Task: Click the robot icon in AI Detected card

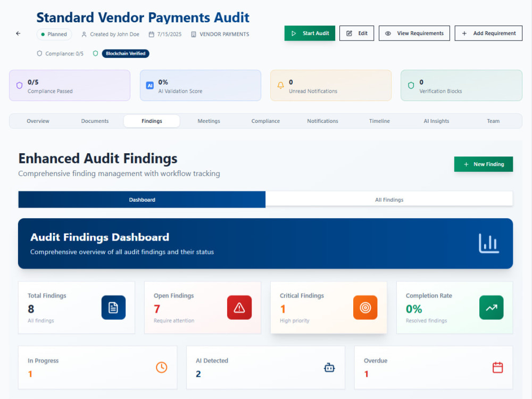Action: pos(329,368)
